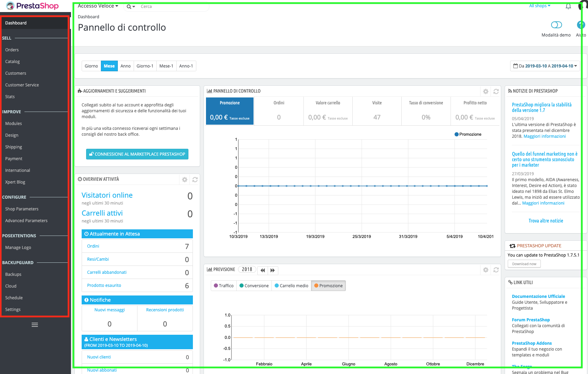Toggle Traffico series in forecast chart
The image size is (588, 374).
click(x=224, y=285)
